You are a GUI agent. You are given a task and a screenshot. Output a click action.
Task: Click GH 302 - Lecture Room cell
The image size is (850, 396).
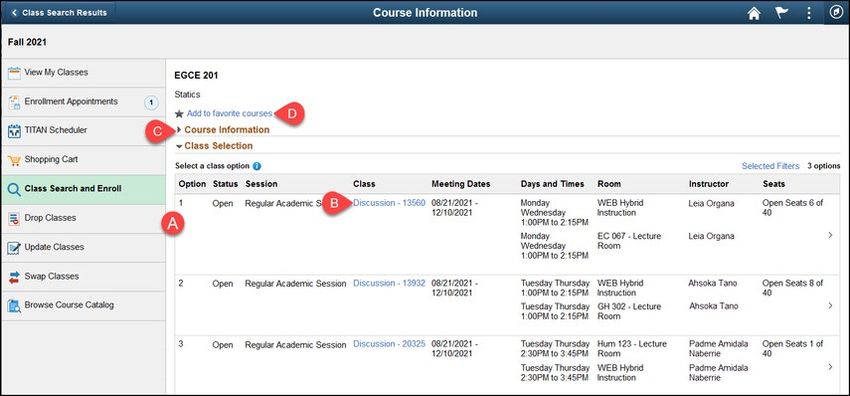tap(629, 311)
